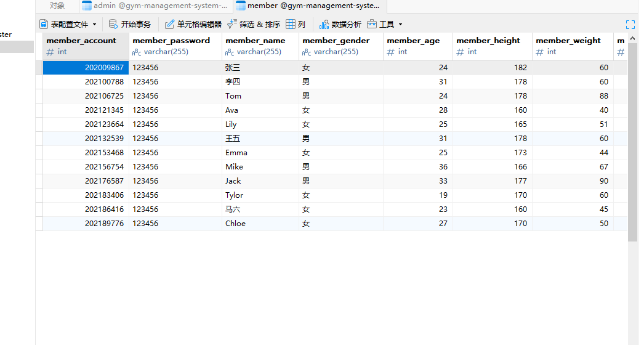Select account cell 202156754

(x=86, y=167)
